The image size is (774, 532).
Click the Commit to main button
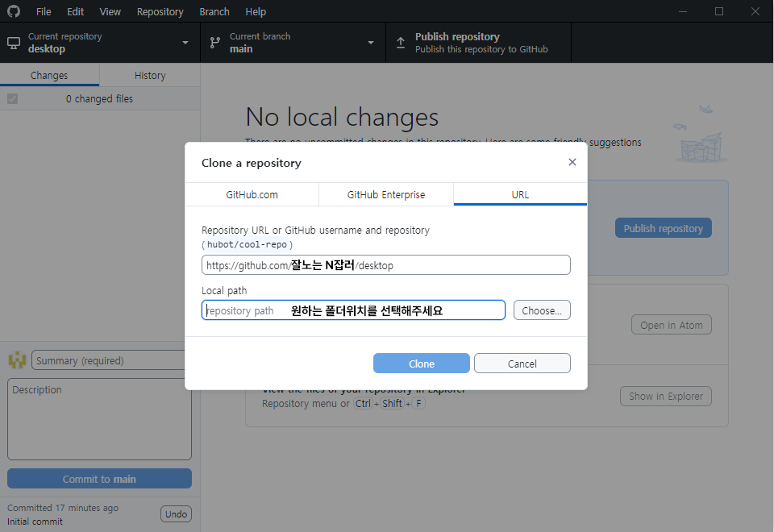[x=99, y=479]
